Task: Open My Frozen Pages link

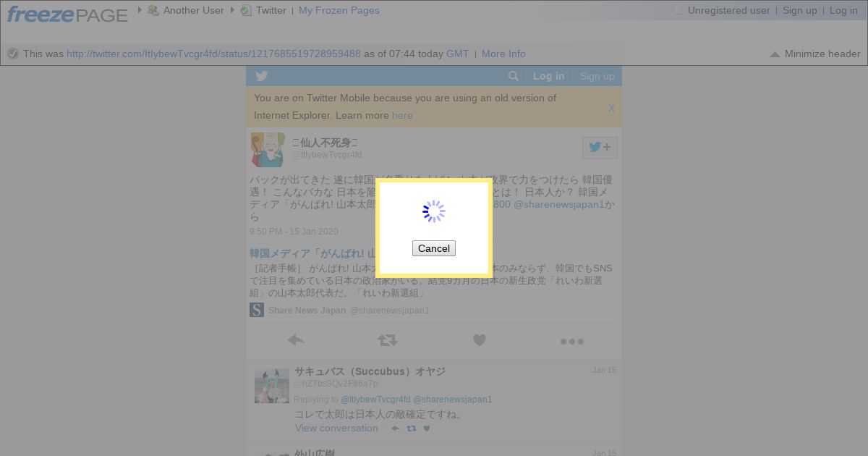Action: click(x=339, y=10)
